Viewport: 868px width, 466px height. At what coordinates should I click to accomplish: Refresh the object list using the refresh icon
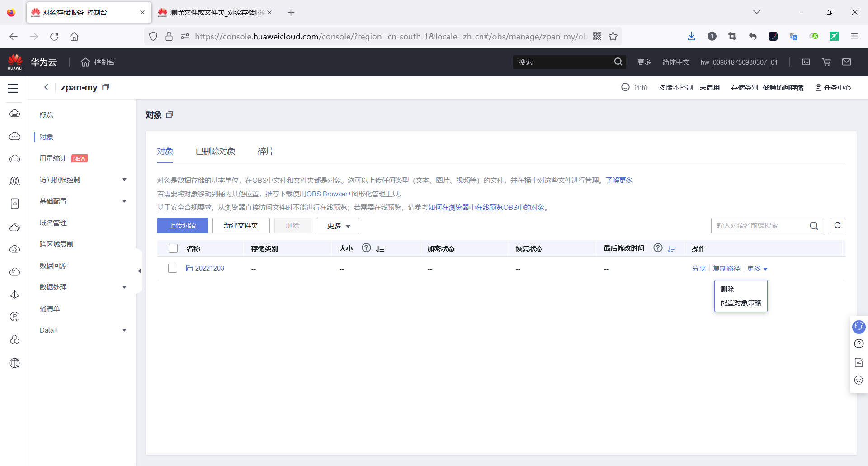838,225
